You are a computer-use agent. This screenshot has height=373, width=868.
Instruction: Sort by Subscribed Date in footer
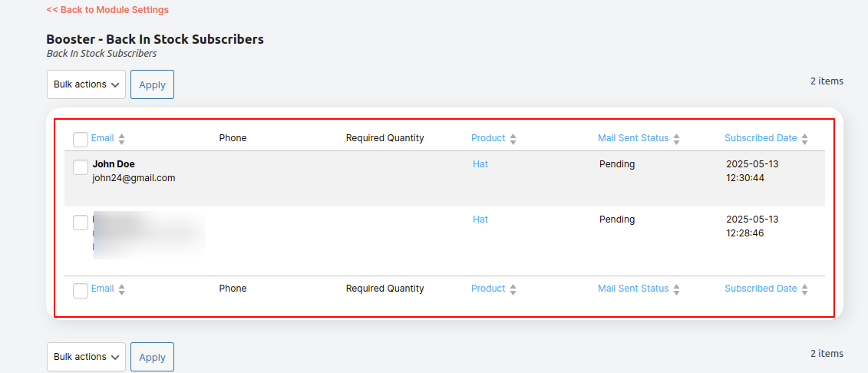(761, 289)
